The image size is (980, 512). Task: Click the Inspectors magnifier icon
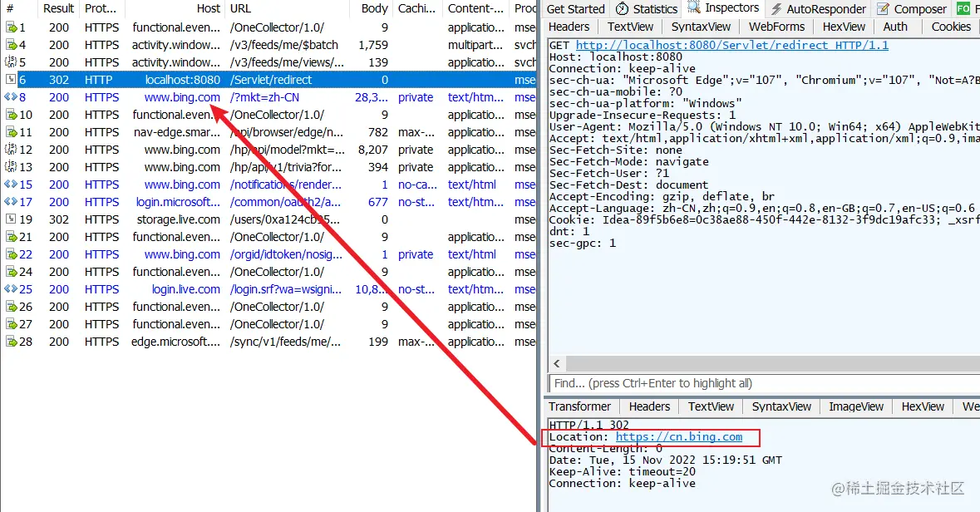[x=693, y=7]
